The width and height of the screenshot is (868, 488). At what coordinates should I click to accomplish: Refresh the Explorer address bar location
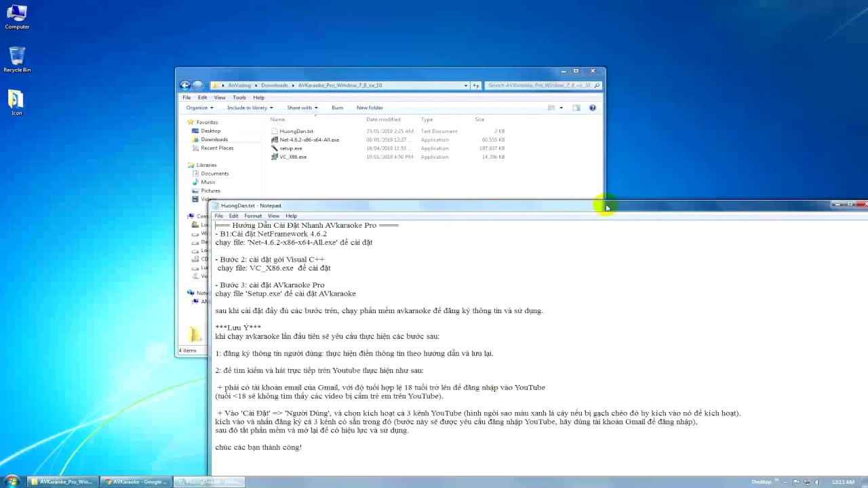point(476,85)
